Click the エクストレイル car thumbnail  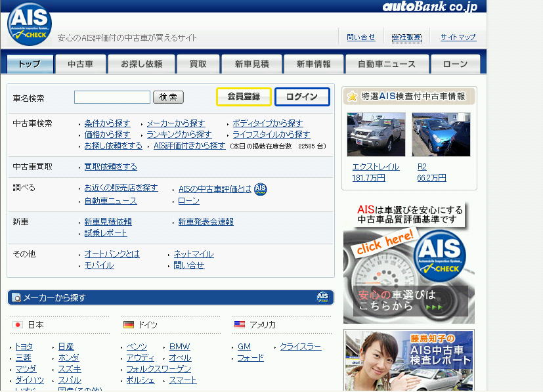(376, 135)
